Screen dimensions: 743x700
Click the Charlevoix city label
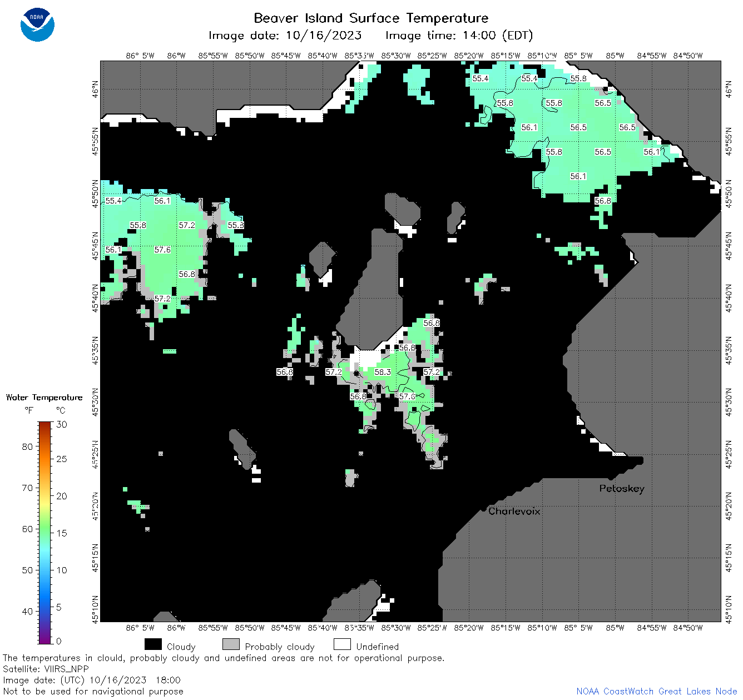(x=514, y=511)
